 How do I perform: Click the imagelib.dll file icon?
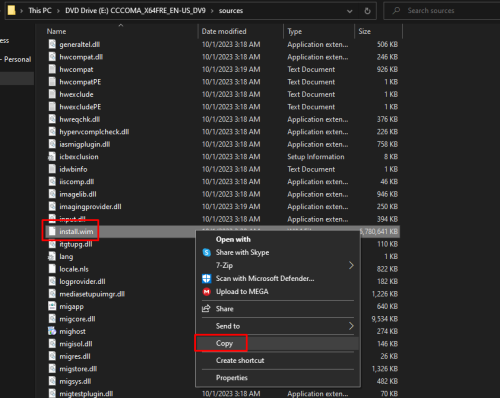(52, 194)
